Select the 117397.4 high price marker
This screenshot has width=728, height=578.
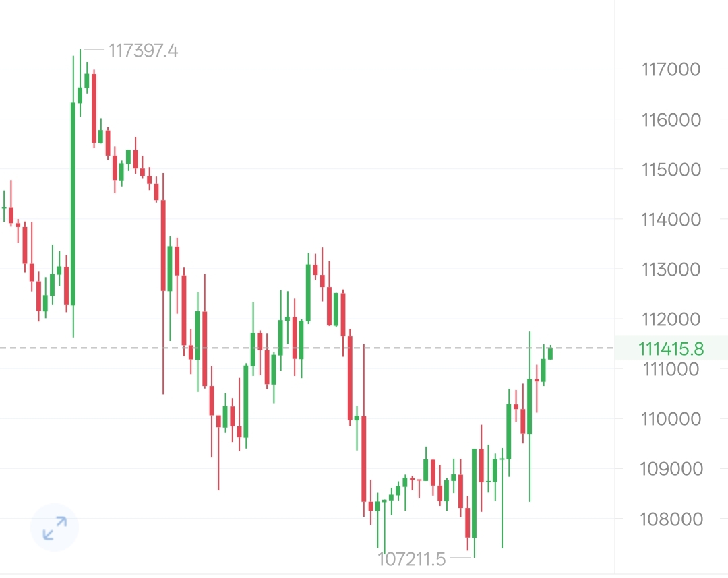(x=143, y=51)
